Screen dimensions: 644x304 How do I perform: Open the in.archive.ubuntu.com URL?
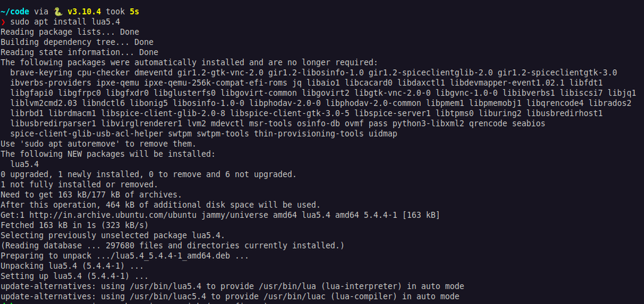113,215
